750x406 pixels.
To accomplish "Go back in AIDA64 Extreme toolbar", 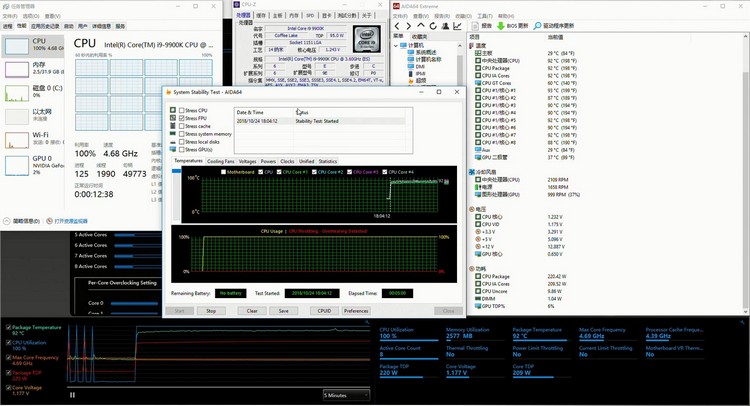I will tap(397, 26).
